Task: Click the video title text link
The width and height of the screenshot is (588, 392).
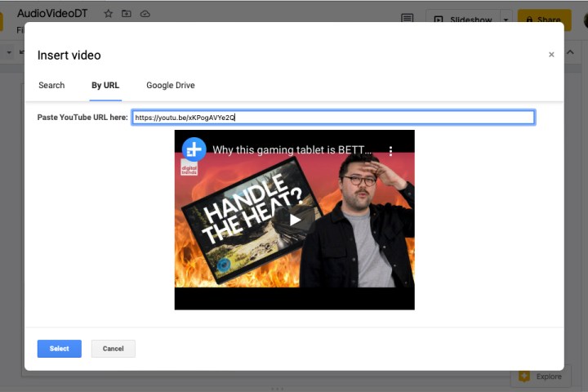Action: click(292, 150)
